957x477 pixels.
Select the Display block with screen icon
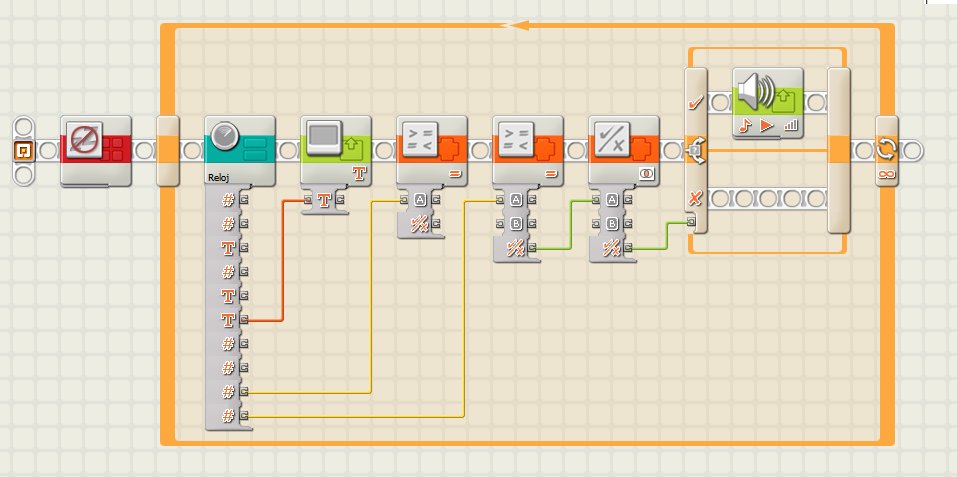pyautogui.click(x=336, y=149)
